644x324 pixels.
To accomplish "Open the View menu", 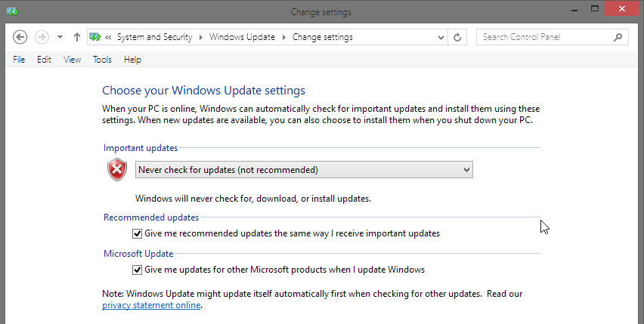I will [72, 60].
